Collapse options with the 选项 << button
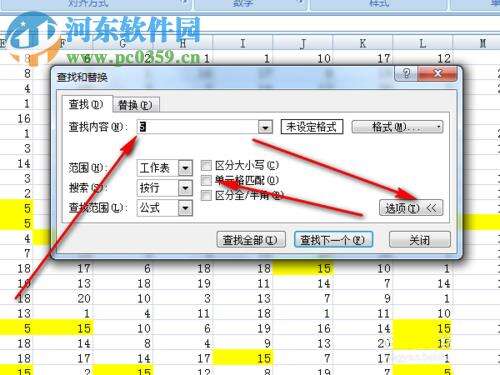Image resolution: width=500 pixels, height=375 pixels. [411, 208]
